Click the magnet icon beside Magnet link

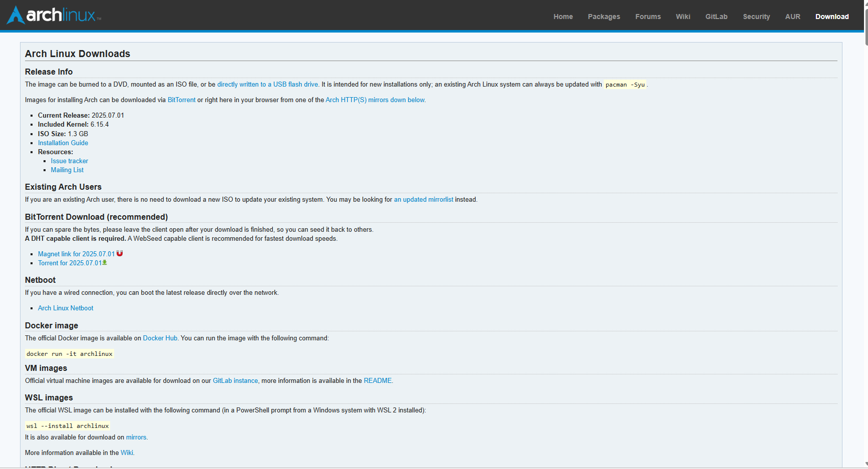tap(120, 253)
